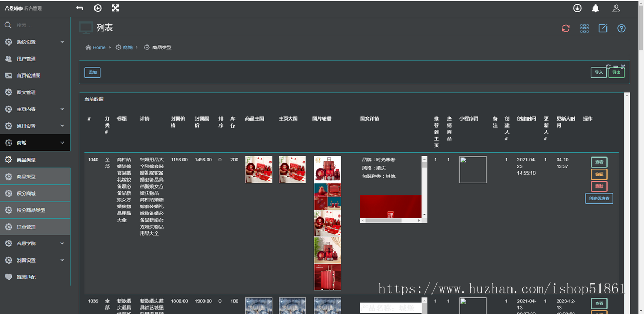Click the 导出 button

tap(616, 72)
